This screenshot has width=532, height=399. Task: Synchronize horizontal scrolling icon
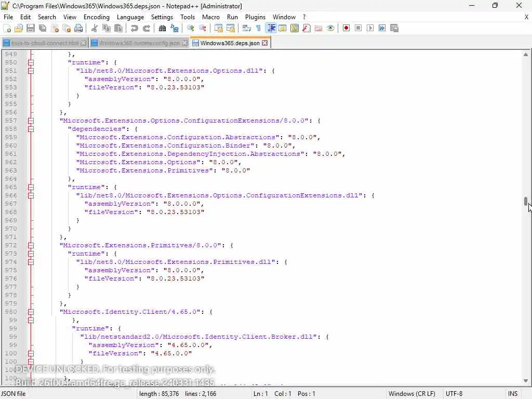[231, 28]
